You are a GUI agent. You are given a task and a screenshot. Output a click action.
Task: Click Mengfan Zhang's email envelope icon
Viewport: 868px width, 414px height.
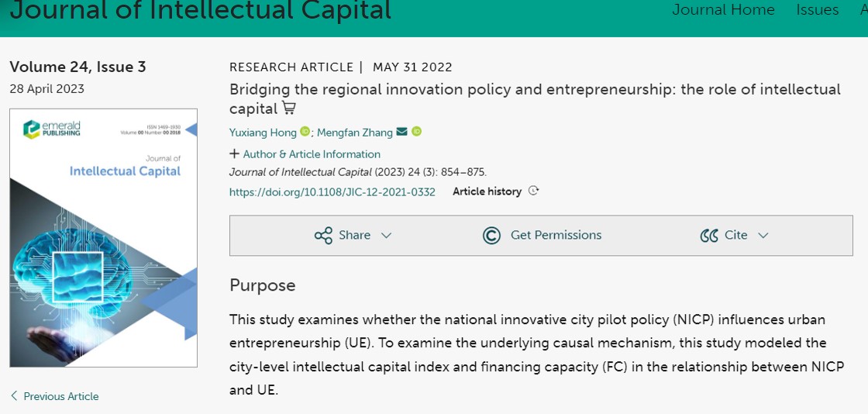tap(401, 132)
